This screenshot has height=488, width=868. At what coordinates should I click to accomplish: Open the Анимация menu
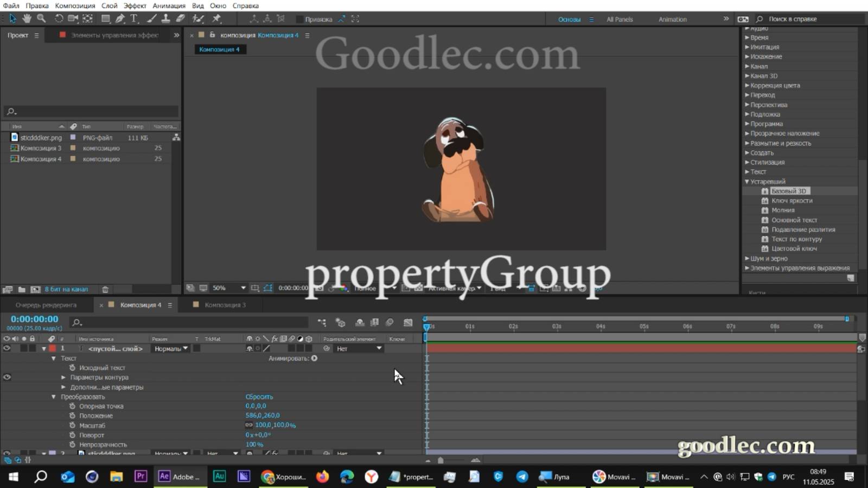pos(169,5)
